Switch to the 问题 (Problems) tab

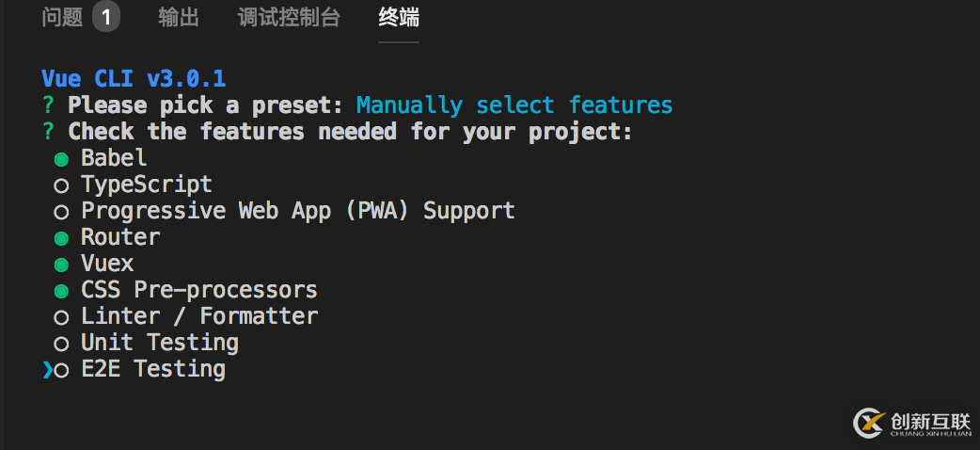[62, 18]
